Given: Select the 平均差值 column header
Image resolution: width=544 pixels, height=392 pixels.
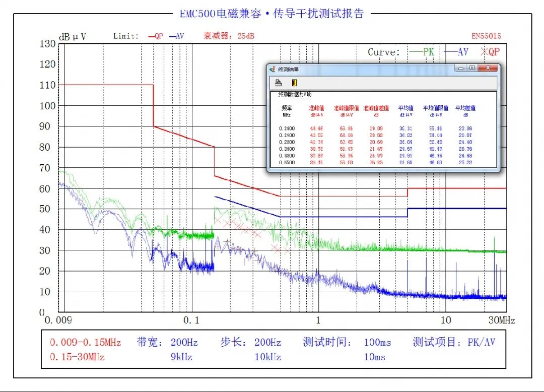Looking at the screenshot, I should pyautogui.click(x=465, y=108).
